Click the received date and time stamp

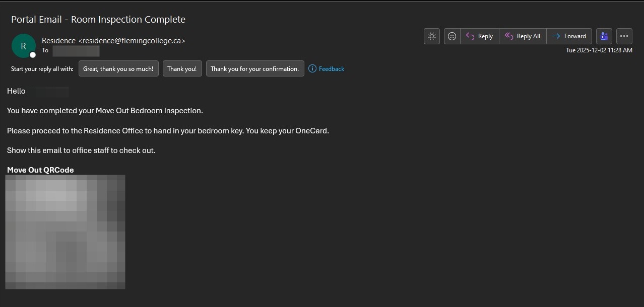point(599,50)
